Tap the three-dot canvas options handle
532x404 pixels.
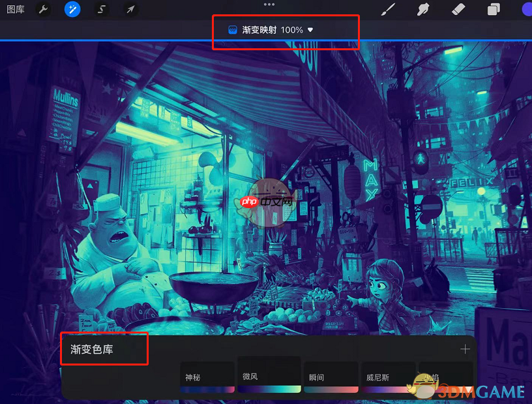pos(269,4)
